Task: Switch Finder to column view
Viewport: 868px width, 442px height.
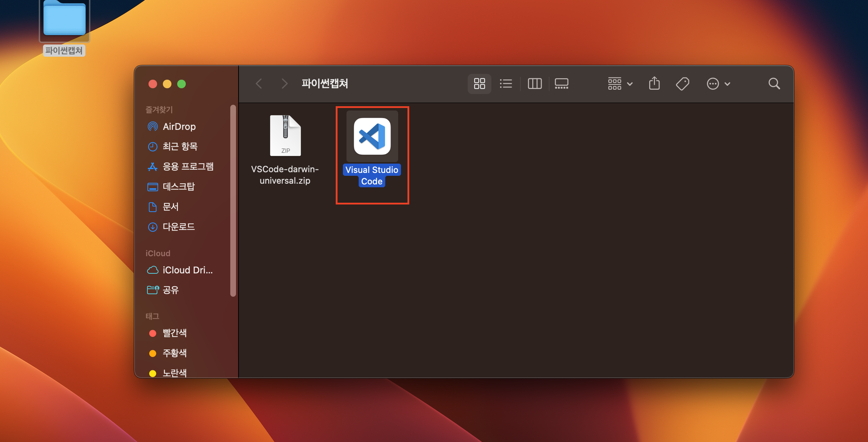Action: (534, 84)
